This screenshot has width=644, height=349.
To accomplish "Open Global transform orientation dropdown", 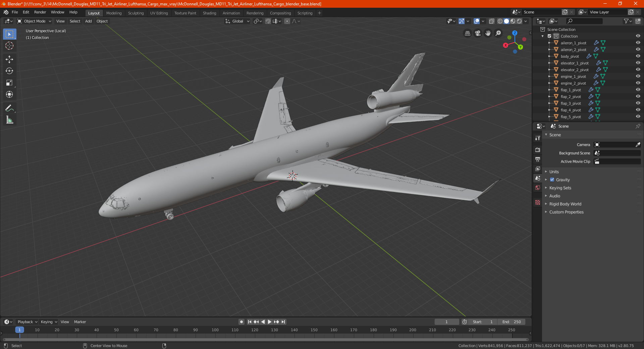I will point(237,21).
